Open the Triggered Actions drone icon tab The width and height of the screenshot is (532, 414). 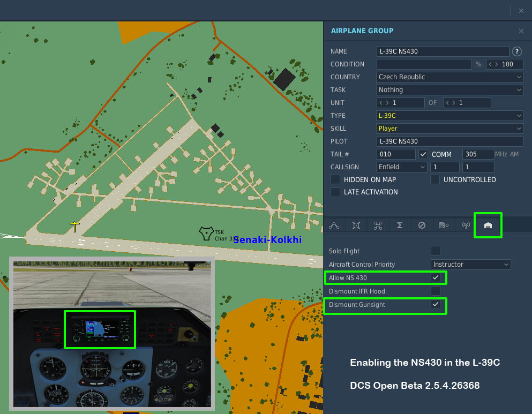pyautogui.click(x=378, y=225)
